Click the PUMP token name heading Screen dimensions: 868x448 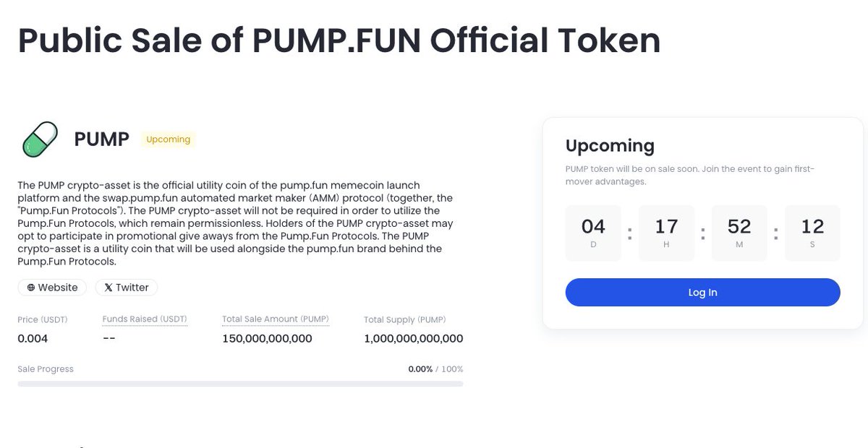[102, 139]
